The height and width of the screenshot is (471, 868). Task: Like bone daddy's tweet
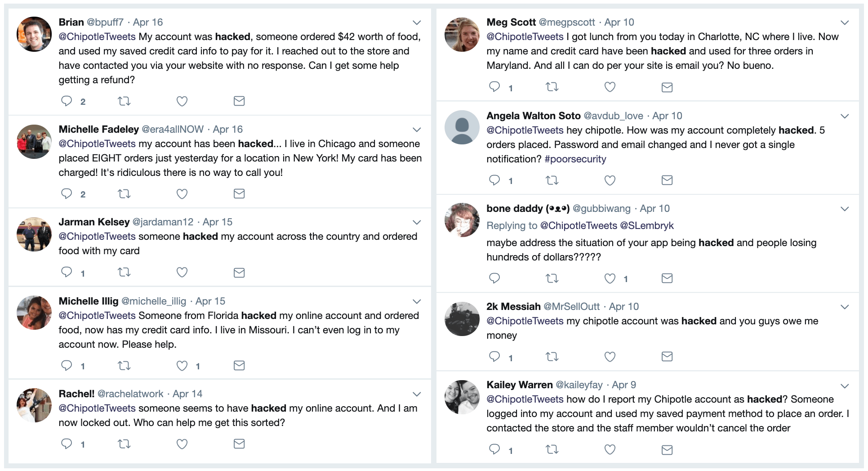tap(610, 278)
